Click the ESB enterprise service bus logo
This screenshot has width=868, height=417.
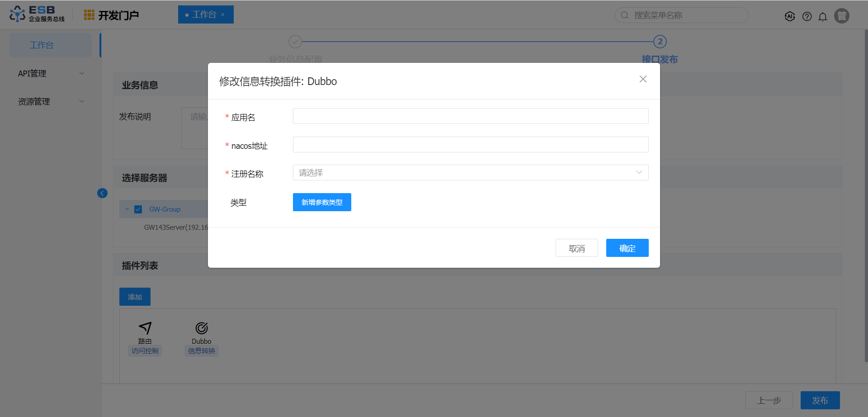pyautogui.click(x=37, y=14)
